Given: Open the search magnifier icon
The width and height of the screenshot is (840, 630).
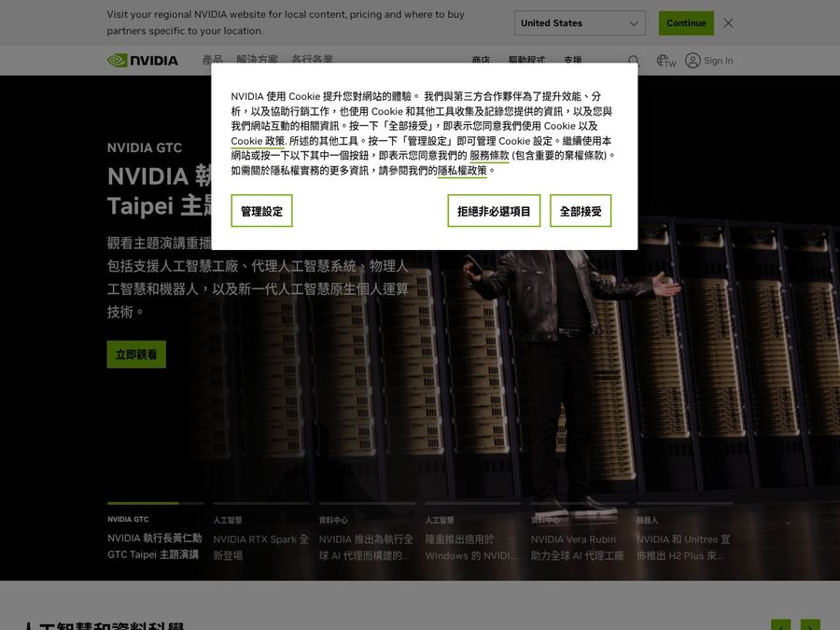Looking at the screenshot, I should click(x=634, y=61).
